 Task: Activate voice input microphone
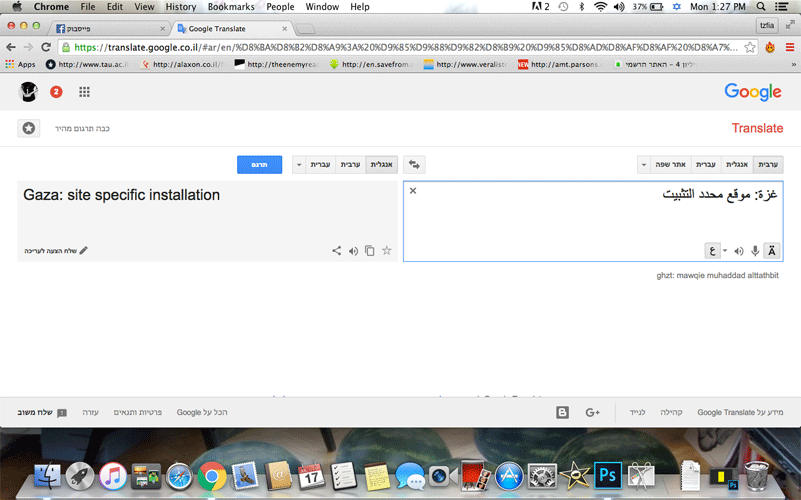pyautogui.click(x=755, y=251)
